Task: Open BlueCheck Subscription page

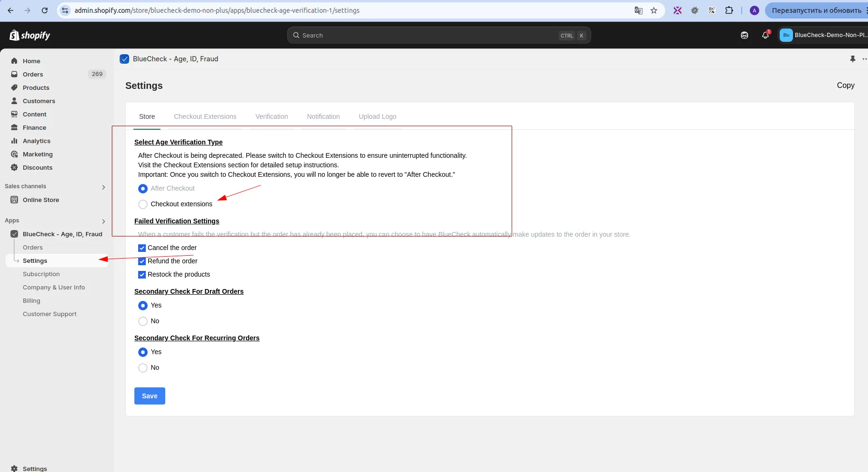Action: (x=41, y=274)
